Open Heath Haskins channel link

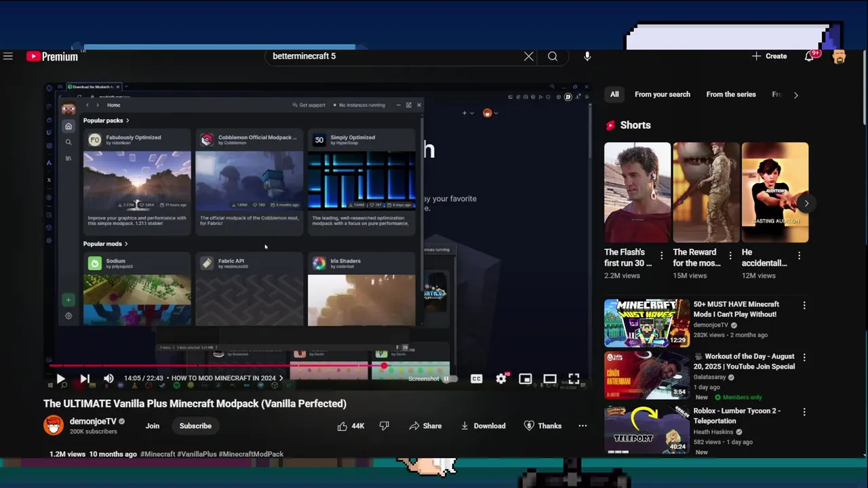click(x=715, y=432)
